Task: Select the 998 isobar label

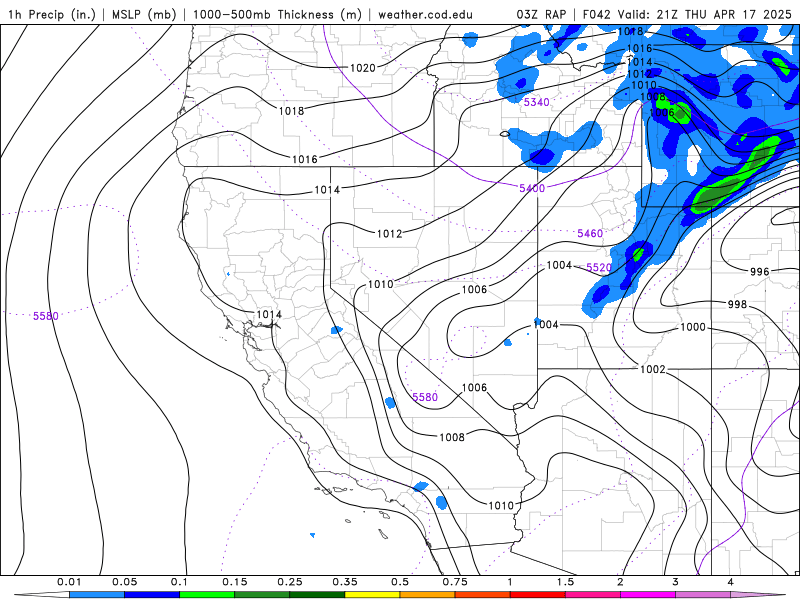Action: [737, 304]
